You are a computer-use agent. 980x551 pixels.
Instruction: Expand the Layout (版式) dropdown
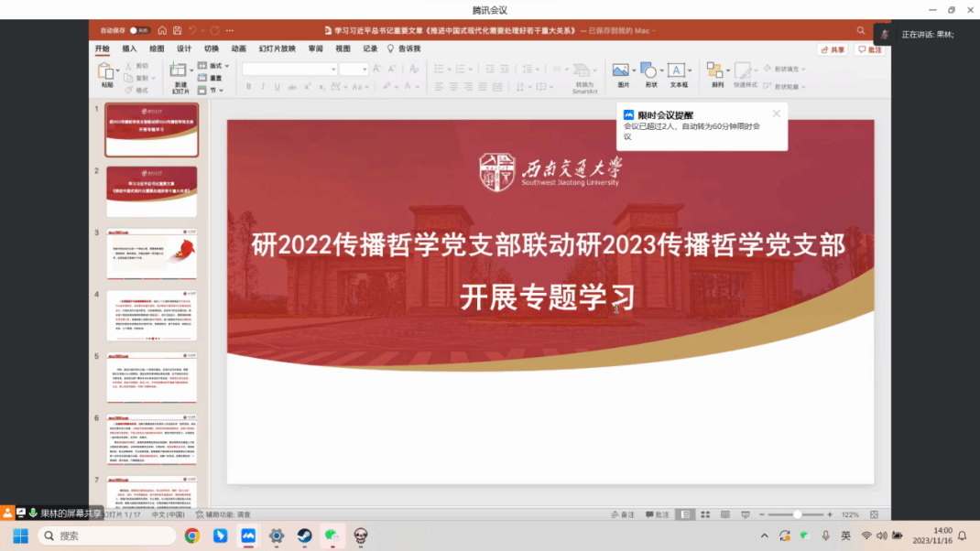(x=214, y=66)
